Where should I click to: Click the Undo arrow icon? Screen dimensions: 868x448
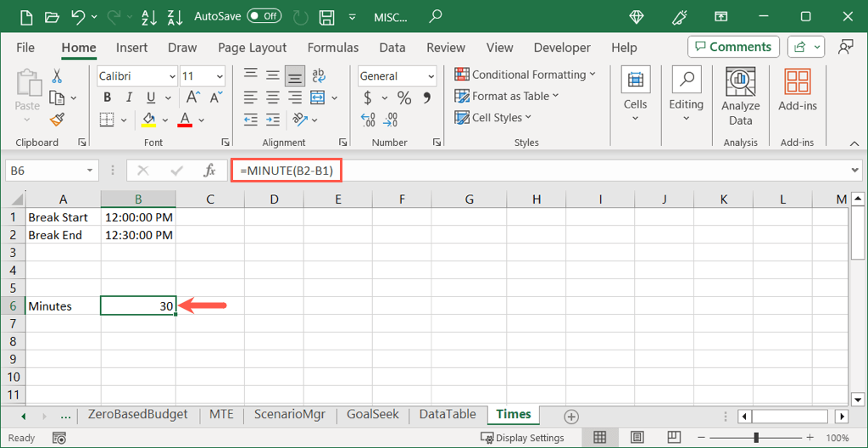click(x=78, y=17)
